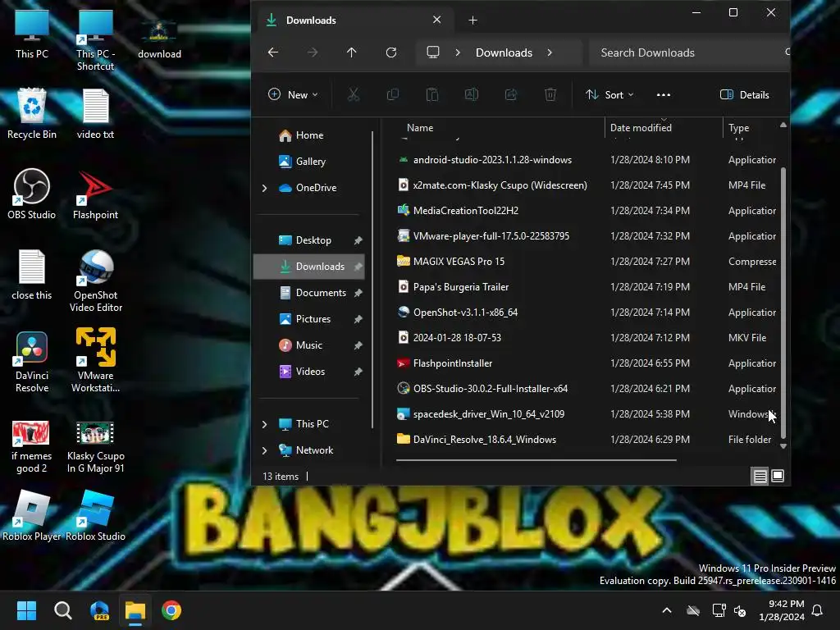Close the Downloads tab

pyautogui.click(x=437, y=20)
